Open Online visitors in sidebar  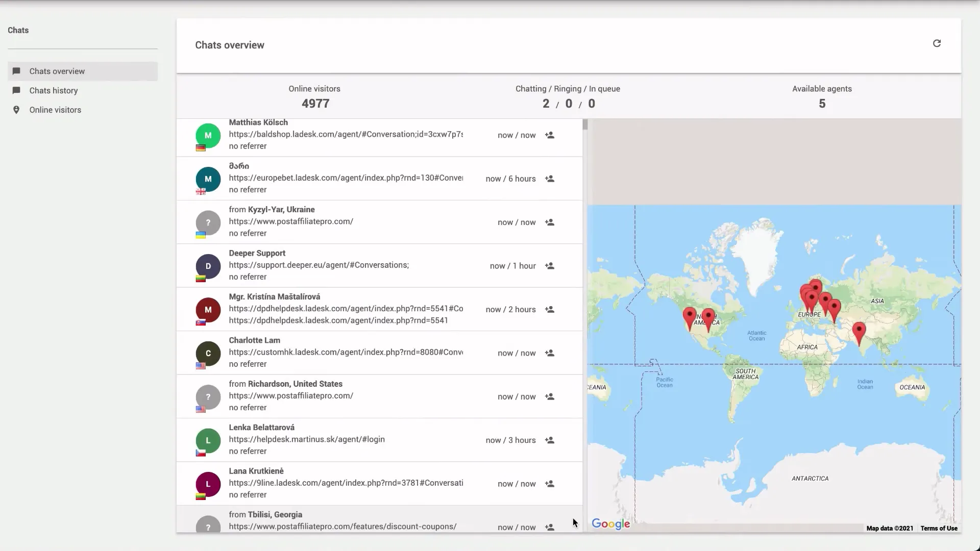pyautogui.click(x=83, y=110)
